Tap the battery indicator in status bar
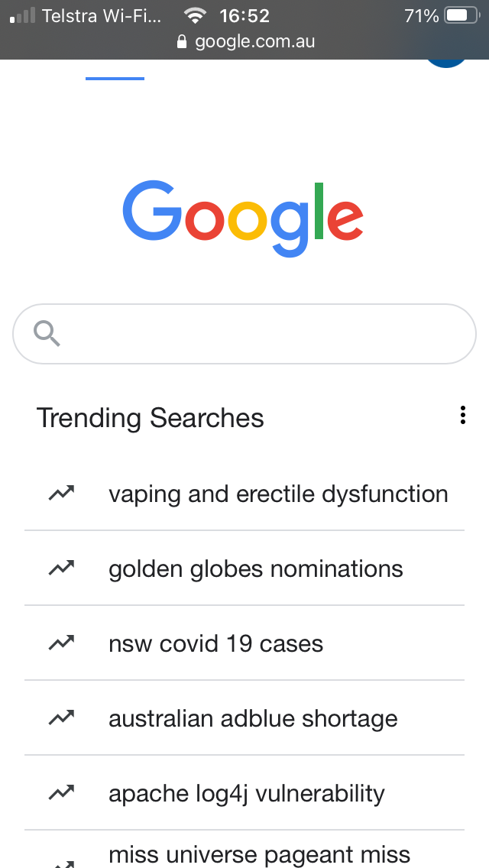The height and width of the screenshot is (868, 489). 461,15
